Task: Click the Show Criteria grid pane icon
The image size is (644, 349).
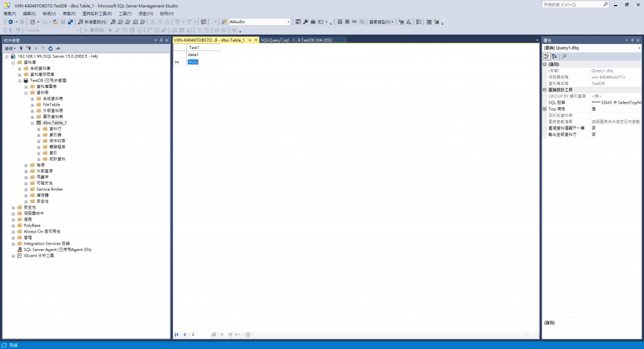Action: pyautogui.click(x=347, y=22)
